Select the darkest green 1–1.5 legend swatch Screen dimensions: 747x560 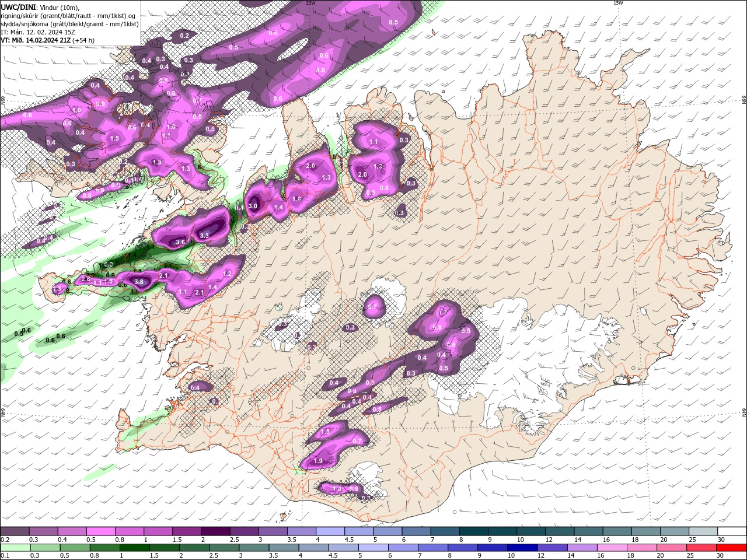click(x=135, y=548)
